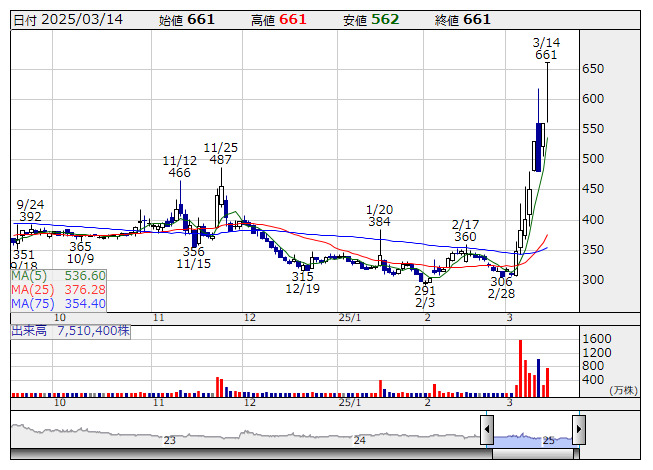
Task: Click the MA(5) 536.60 legend entry
Action: (58, 276)
